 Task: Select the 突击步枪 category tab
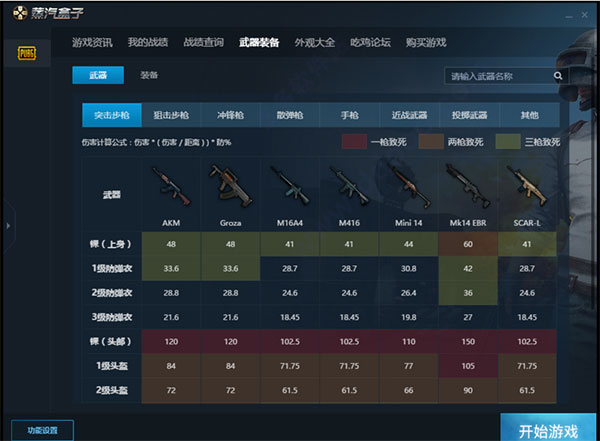click(112, 115)
